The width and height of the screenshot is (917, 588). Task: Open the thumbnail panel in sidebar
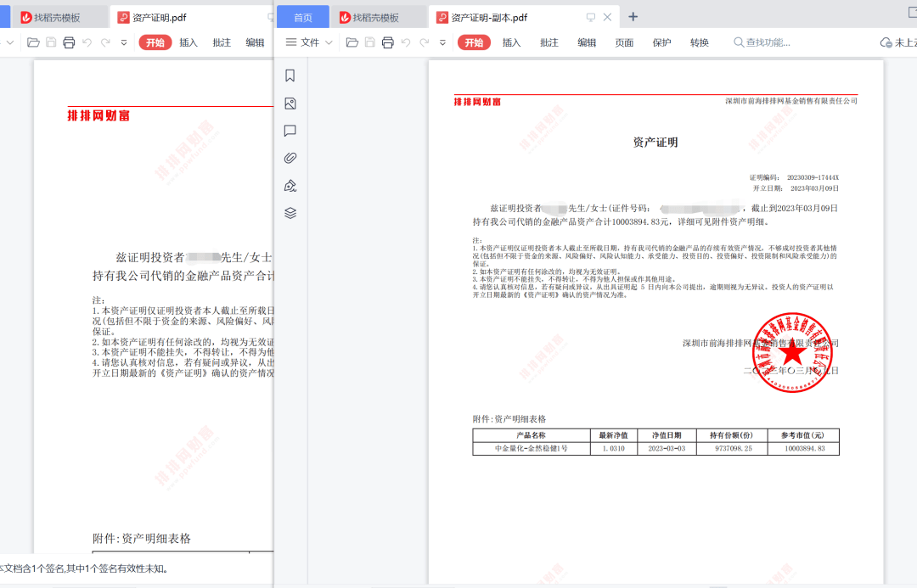pos(290,104)
